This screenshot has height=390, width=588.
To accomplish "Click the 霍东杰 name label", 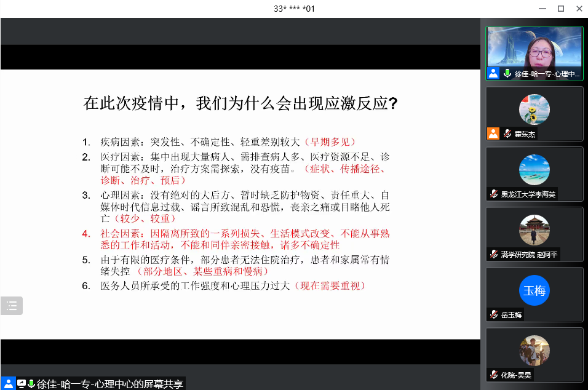I will (525, 134).
